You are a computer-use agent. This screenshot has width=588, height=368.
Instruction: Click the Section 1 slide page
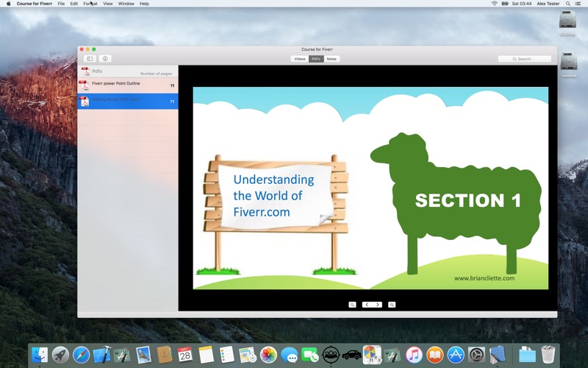pos(370,188)
